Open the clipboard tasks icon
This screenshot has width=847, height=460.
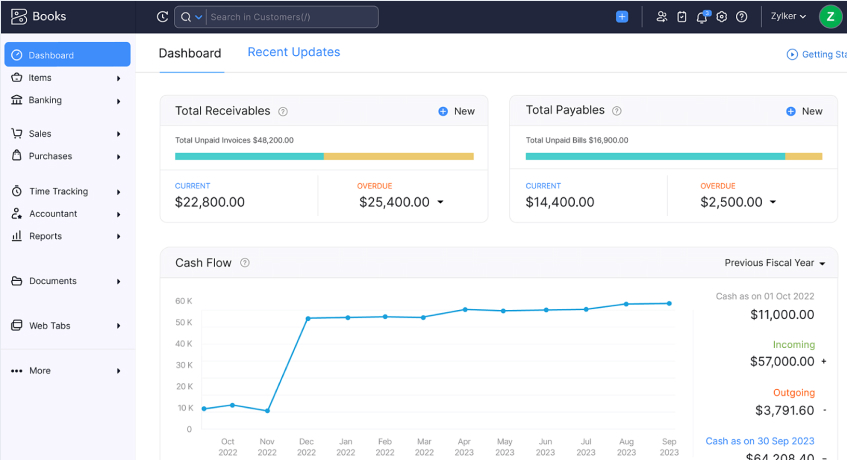(681, 17)
